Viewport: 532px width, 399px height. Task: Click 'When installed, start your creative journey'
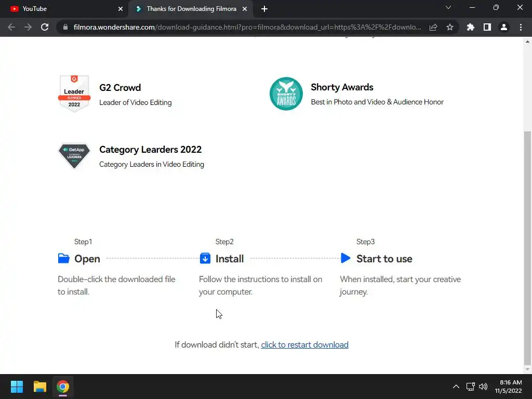point(401,286)
